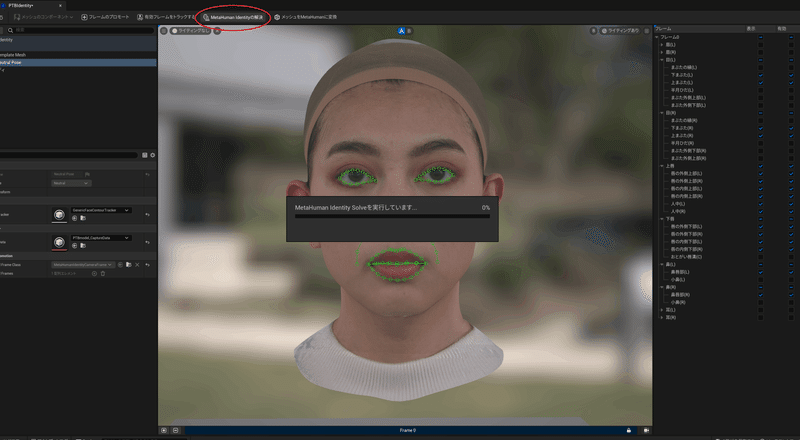Click the ライティングあり view mode button
The image size is (800, 440).
coord(620,31)
